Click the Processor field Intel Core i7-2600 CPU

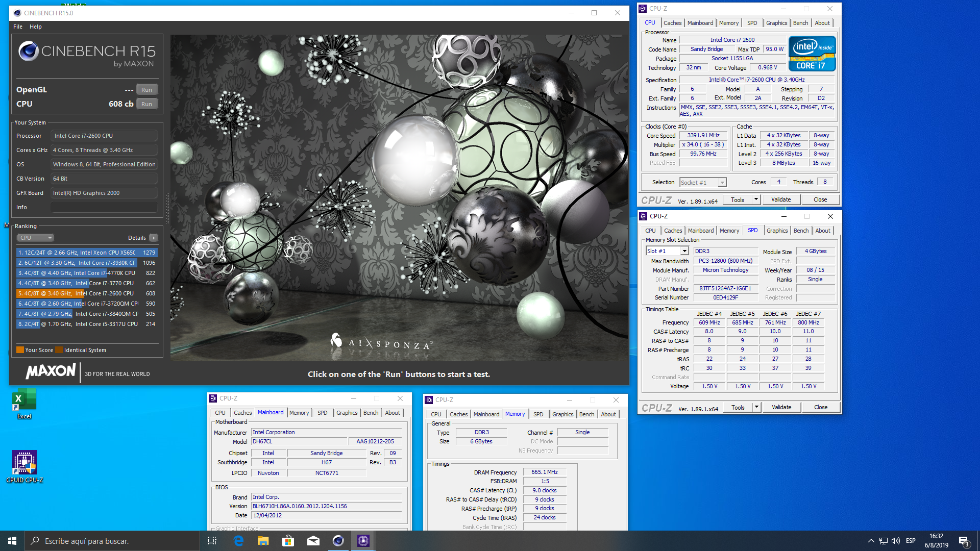104,136
